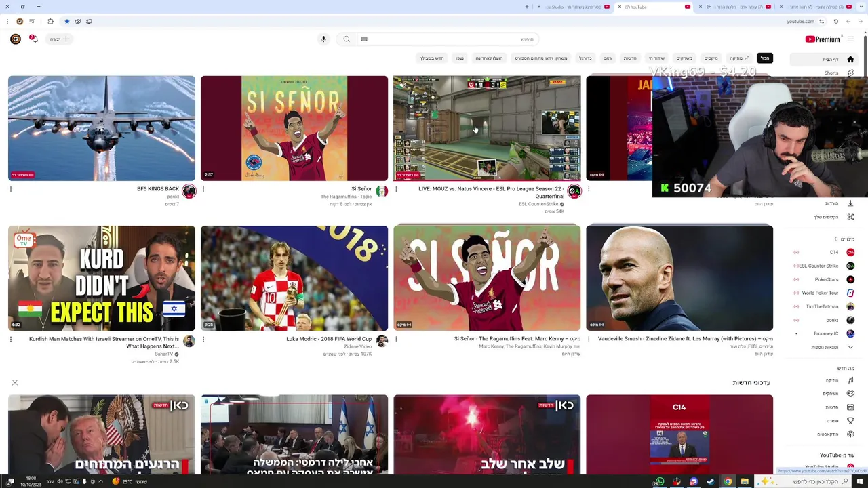Open the hamburger guide menu

(850, 39)
